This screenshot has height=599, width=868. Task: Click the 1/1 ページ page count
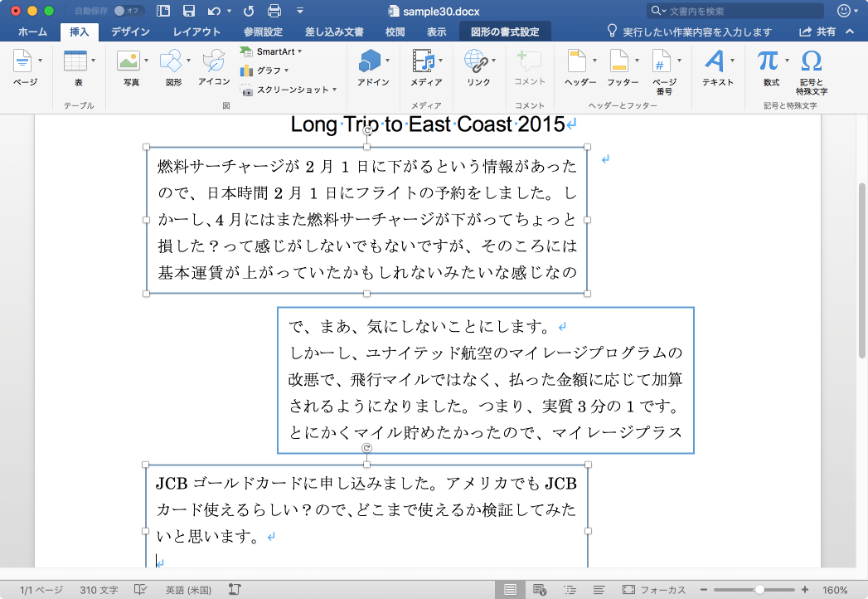point(41,590)
